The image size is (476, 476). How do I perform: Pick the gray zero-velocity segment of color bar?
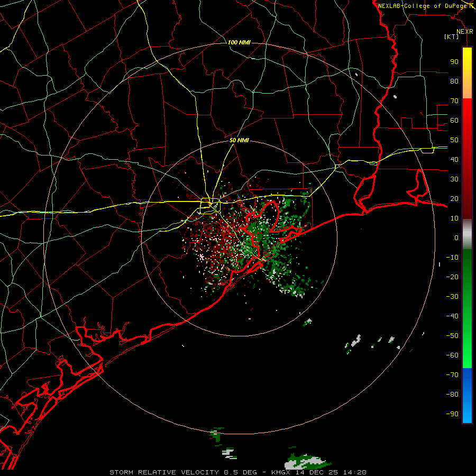pos(467,234)
